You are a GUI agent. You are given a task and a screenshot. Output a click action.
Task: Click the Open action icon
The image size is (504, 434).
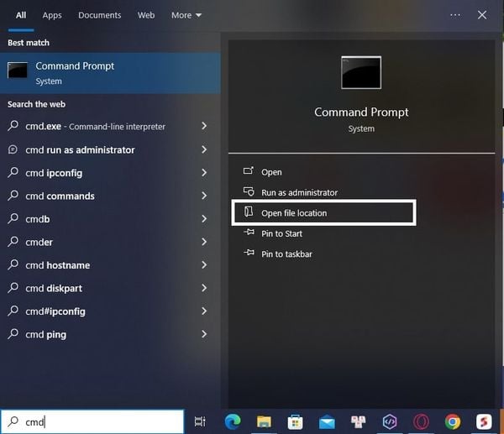pos(248,171)
